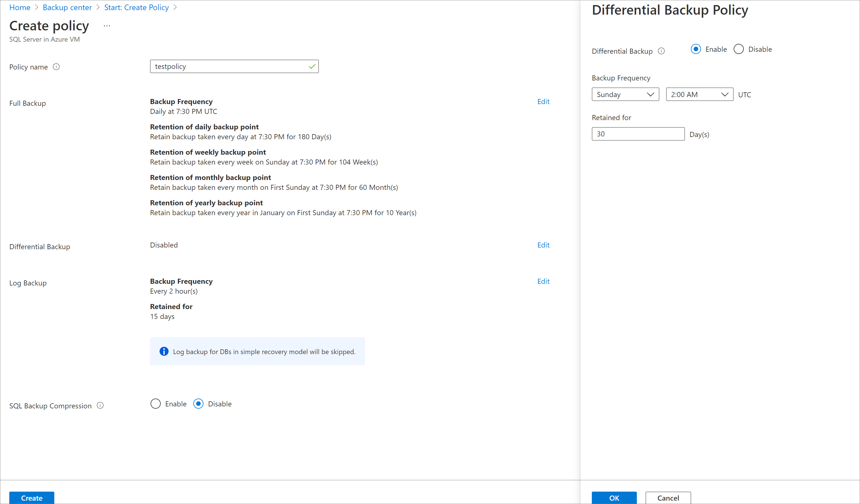Click the Differential Backup Edit link
The image size is (860, 504).
[543, 245]
